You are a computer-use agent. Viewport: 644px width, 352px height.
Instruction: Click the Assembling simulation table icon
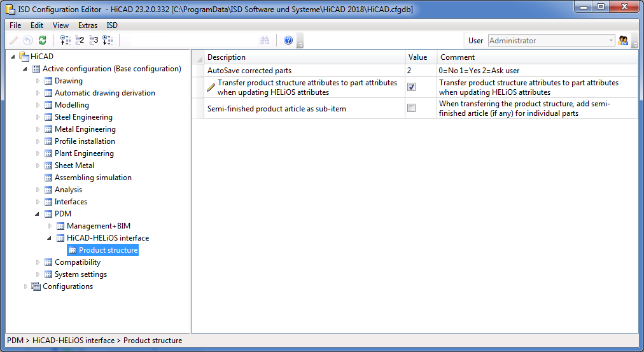click(x=48, y=178)
